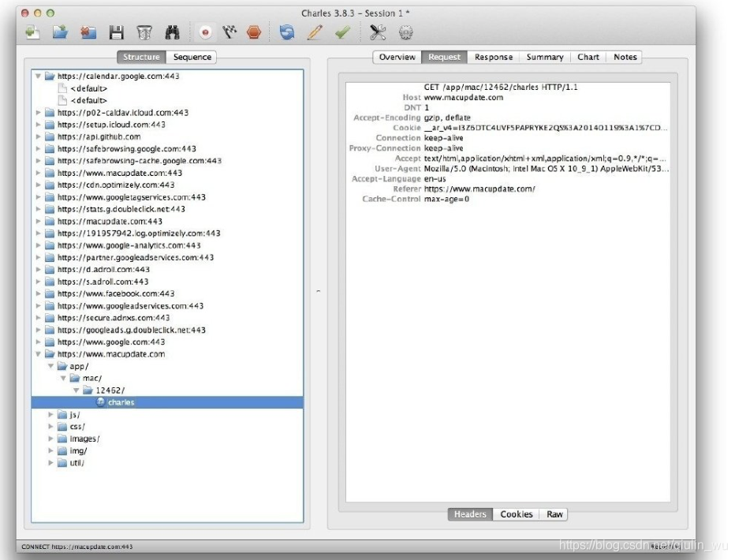Select the second <default> entry
Viewport: 735px width, 560px height.
point(167,100)
